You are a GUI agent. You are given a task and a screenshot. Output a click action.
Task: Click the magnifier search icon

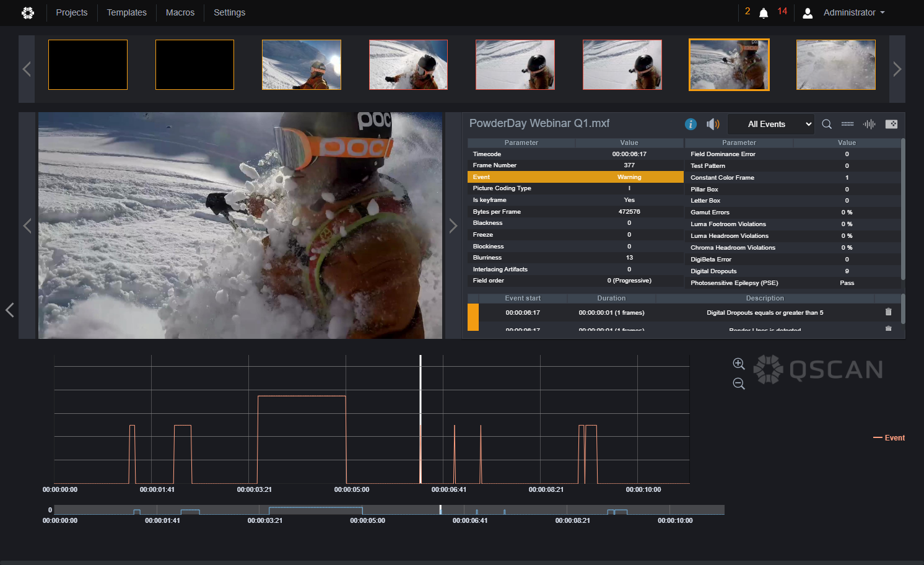[x=827, y=124]
